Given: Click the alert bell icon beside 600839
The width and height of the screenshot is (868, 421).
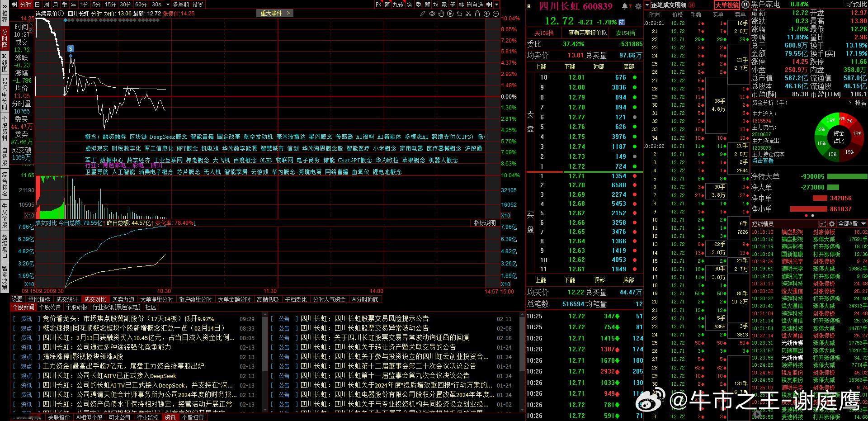Looking at the screenshot, I should pos(625,6).
